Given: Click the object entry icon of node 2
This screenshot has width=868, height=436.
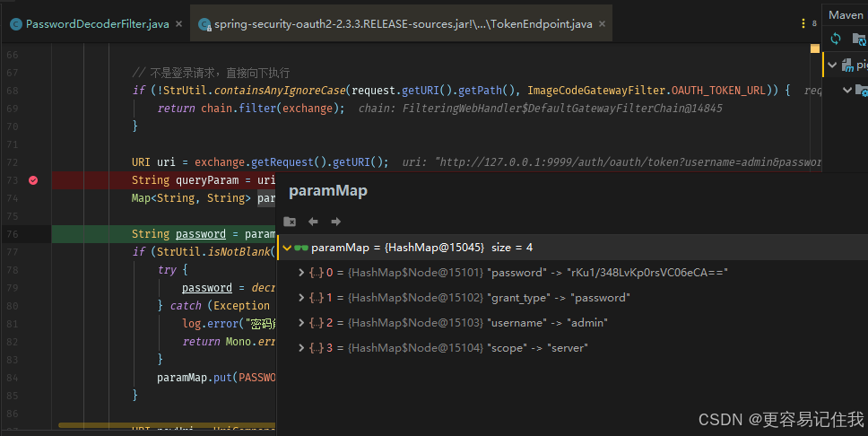Looking at the screenshot, I should tap(317, 322).
